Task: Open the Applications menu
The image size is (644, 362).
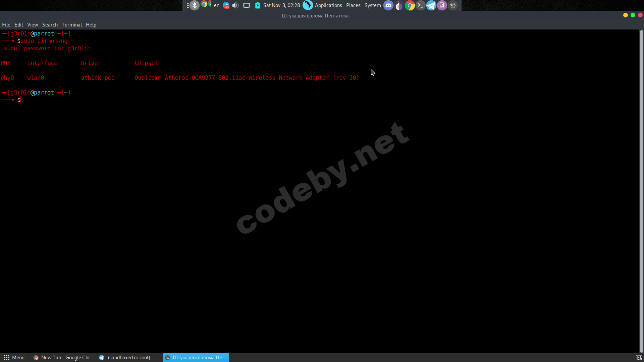Action: (x=328, y=5)
